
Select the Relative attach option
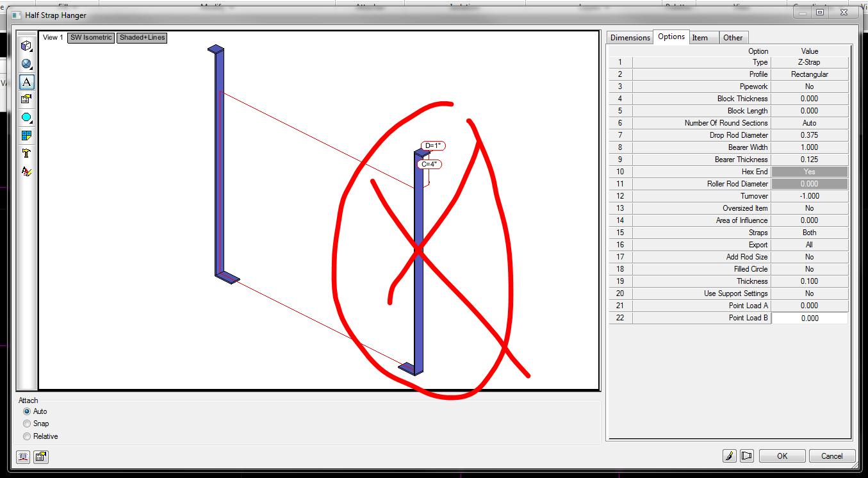point(26,436)
